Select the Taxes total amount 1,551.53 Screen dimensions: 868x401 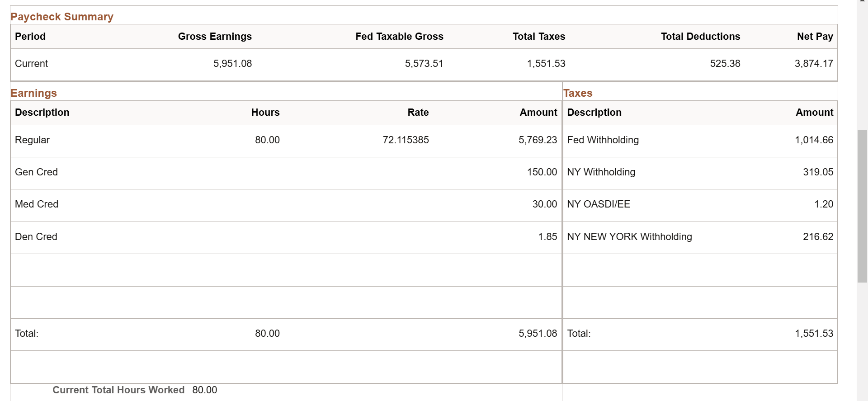814,334
